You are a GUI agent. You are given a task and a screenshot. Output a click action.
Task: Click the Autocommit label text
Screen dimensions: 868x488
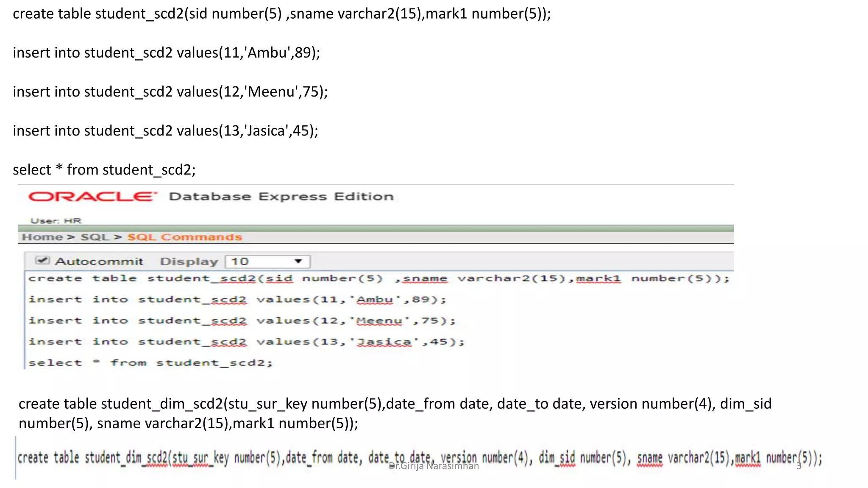tap(99, 261)
